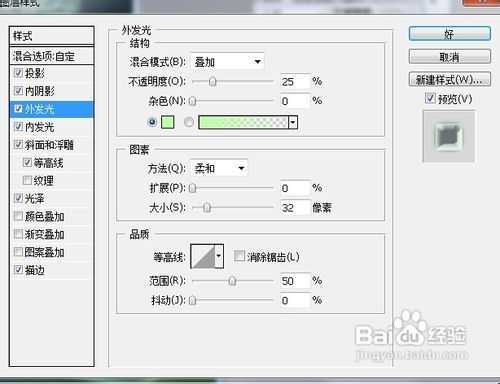Click the 杂色 noise value field
500x384 pixels.
295,101
